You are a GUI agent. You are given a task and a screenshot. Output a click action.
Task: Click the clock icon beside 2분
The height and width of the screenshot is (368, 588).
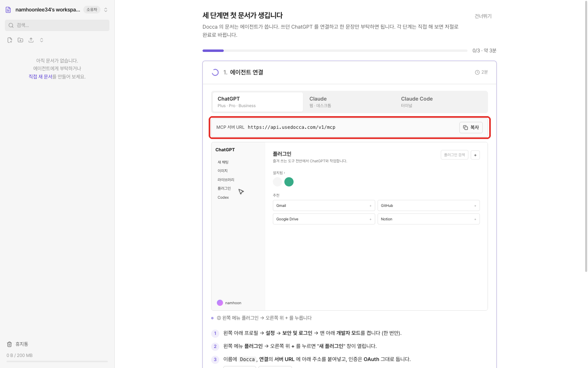click(x=477, y=72)
